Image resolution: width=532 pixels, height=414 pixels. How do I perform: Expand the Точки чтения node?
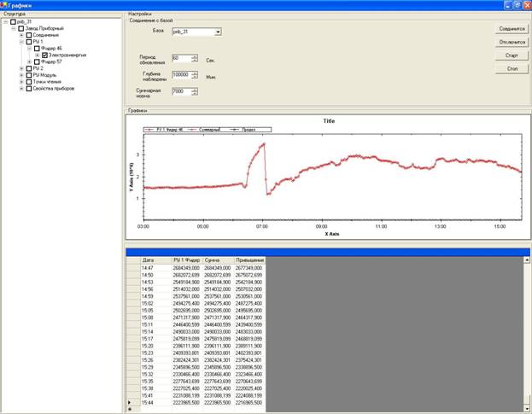pyautogui.click(x=21, y=82)
